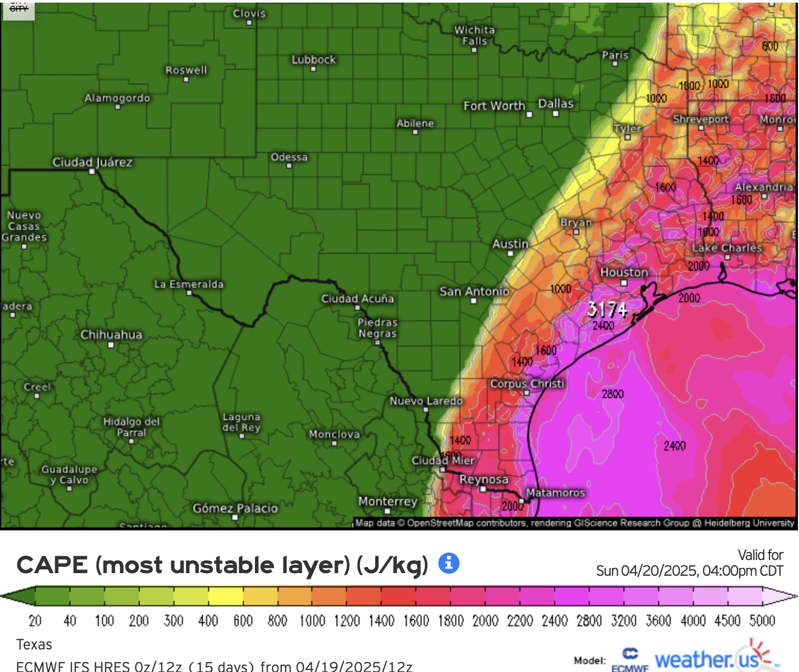799x672 pixels.
Task: Click the Odessa city marker
Action: [x=289, y=166]
